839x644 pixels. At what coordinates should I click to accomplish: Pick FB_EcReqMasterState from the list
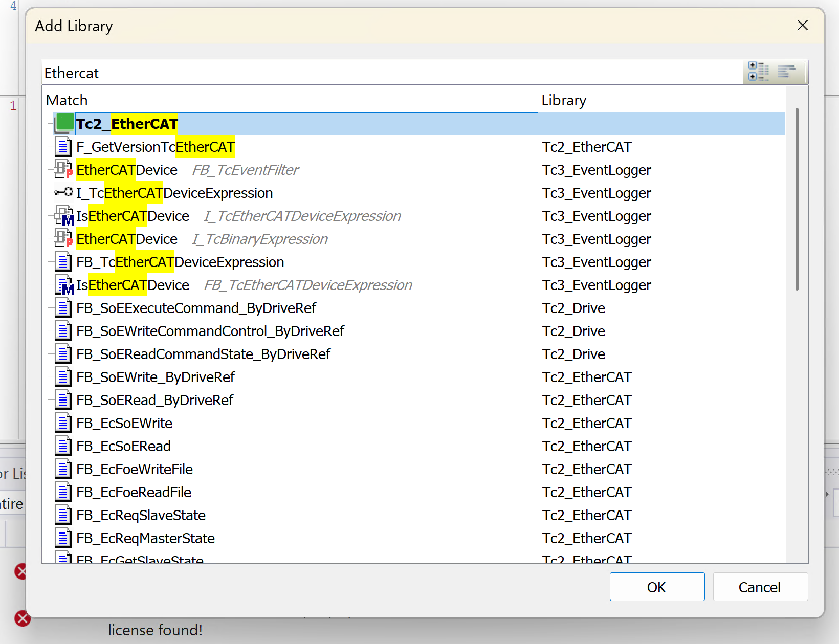[145, 538]
